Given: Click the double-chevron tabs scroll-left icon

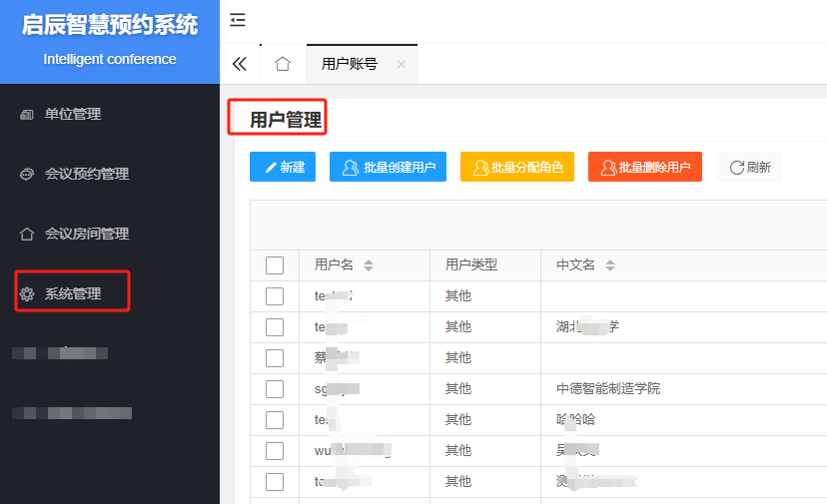Looking at the screenshot, I should (239, 64).
